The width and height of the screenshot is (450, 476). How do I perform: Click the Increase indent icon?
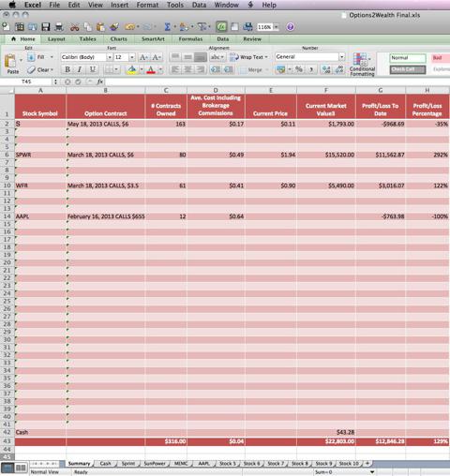229,69
